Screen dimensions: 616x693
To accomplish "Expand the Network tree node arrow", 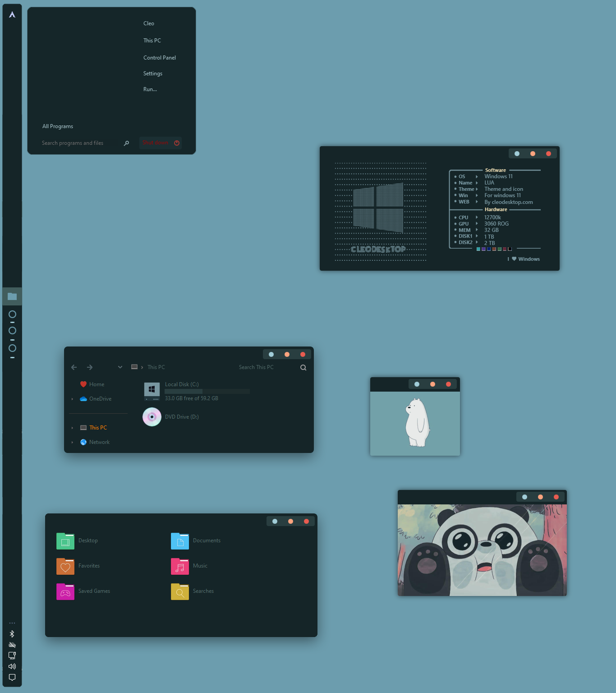I will click(72, 442).
